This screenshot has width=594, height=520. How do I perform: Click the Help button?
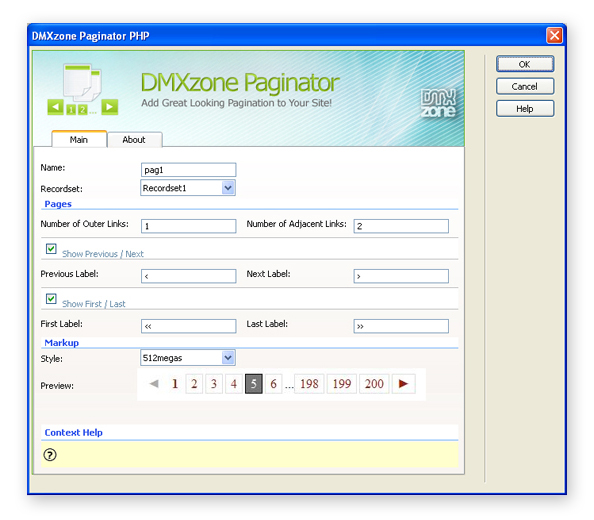[x=525, y=109]
